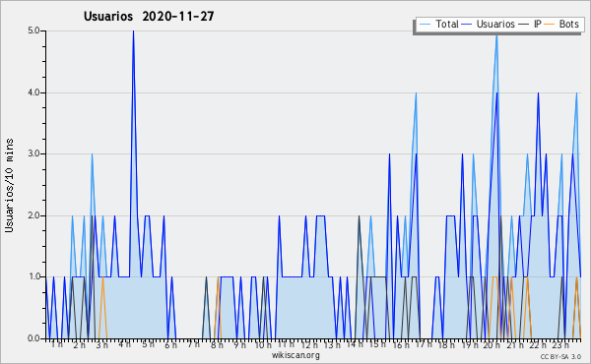This screenshot has height=364, width=591.
Task: Click the '7 h' x-axis label
Action: point(193,344)
